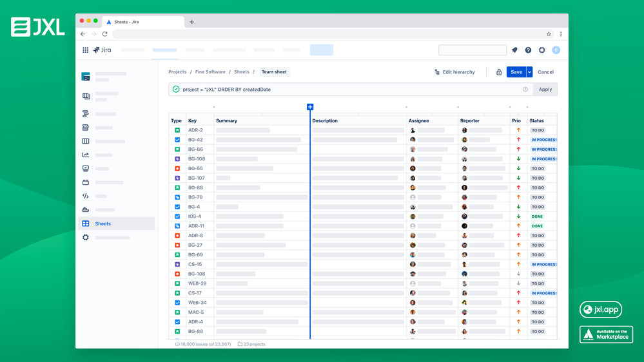Click the priority arrow for BG-55
The height and width of the screenshot is (362, 644).
519,168
